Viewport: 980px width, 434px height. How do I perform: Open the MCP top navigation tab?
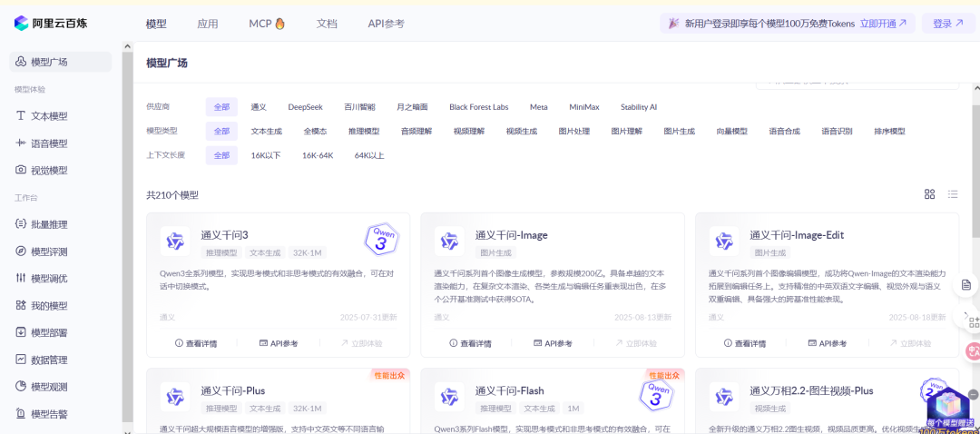pos(267,24)
